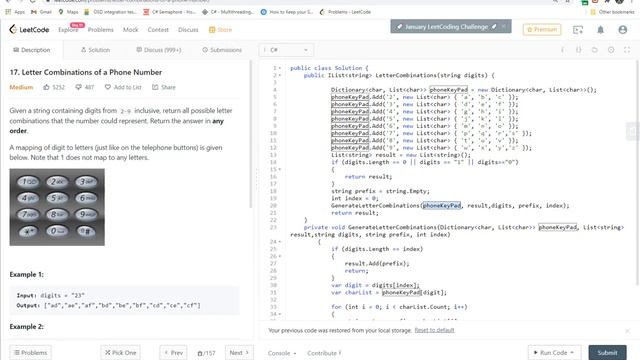Open the How to Keep your S... bookmark
This screenshot has height=360, width=640.
287,12
